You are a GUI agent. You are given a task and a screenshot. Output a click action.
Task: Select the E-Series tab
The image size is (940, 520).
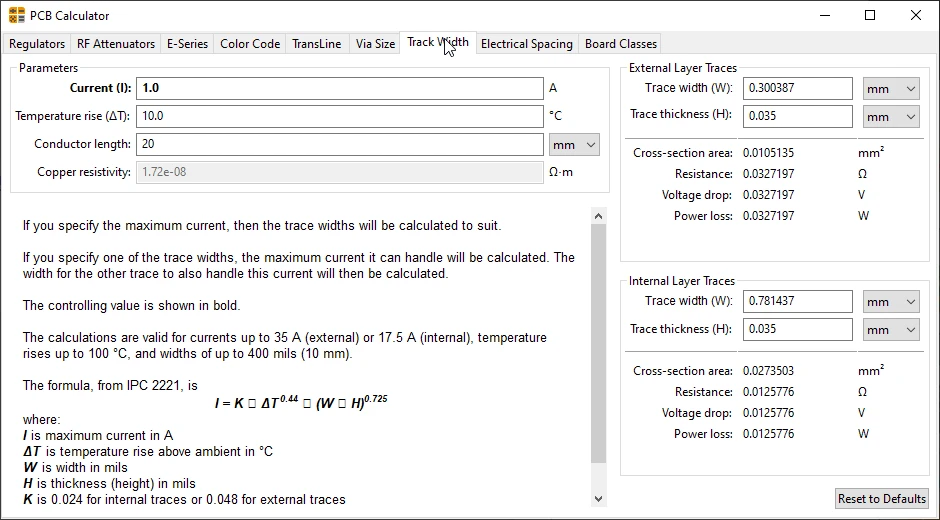tap(187, 44)
